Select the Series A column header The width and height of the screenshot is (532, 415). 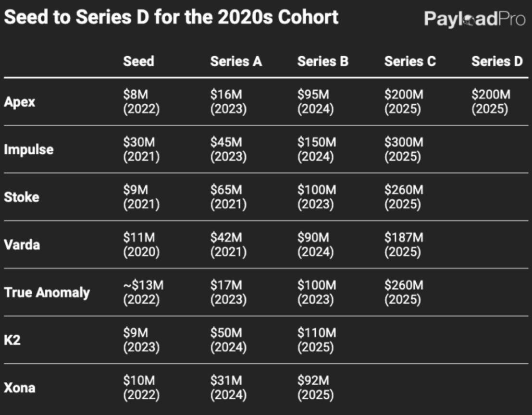pyautogui.click(x=236, y=61)
